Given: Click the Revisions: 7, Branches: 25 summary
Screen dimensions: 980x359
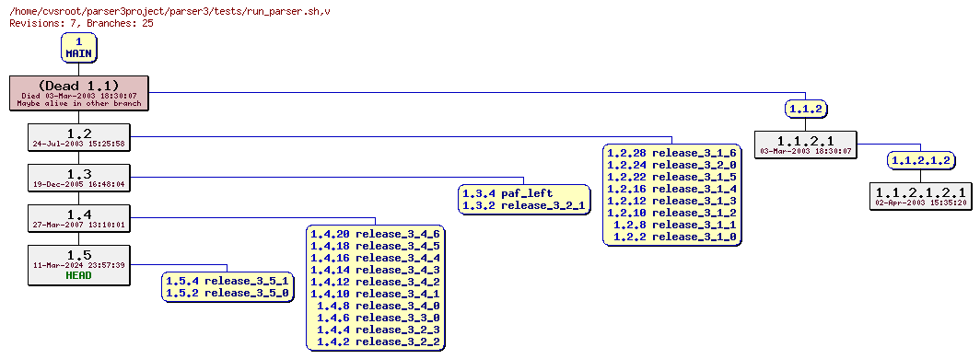Looking at the screenshot, I should (x=81, y=23).
